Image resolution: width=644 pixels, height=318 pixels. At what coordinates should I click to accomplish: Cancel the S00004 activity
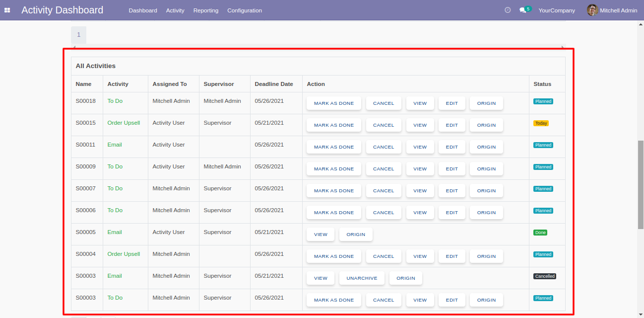click(x=384, y=256)
